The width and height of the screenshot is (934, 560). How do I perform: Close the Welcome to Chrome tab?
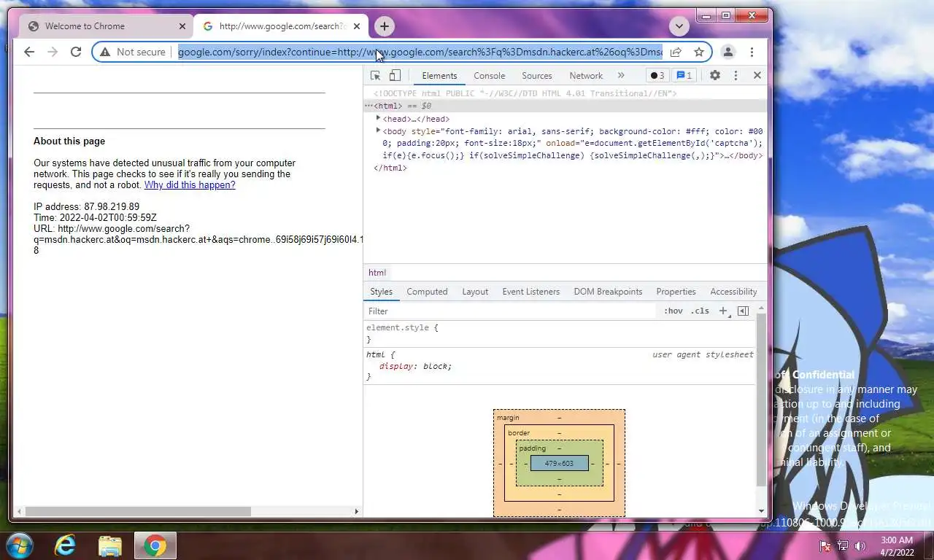coord(182,26)
